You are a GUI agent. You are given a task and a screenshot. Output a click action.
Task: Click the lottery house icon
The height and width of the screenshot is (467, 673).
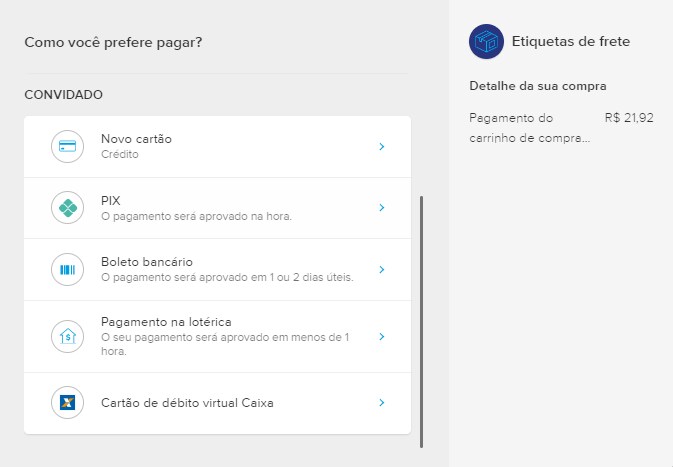click(x=68, y=337)
